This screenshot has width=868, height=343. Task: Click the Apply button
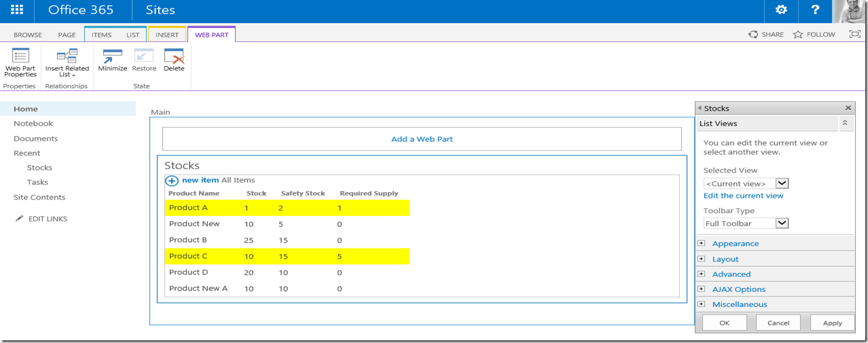pyautogui.click(x=832, y=323)
